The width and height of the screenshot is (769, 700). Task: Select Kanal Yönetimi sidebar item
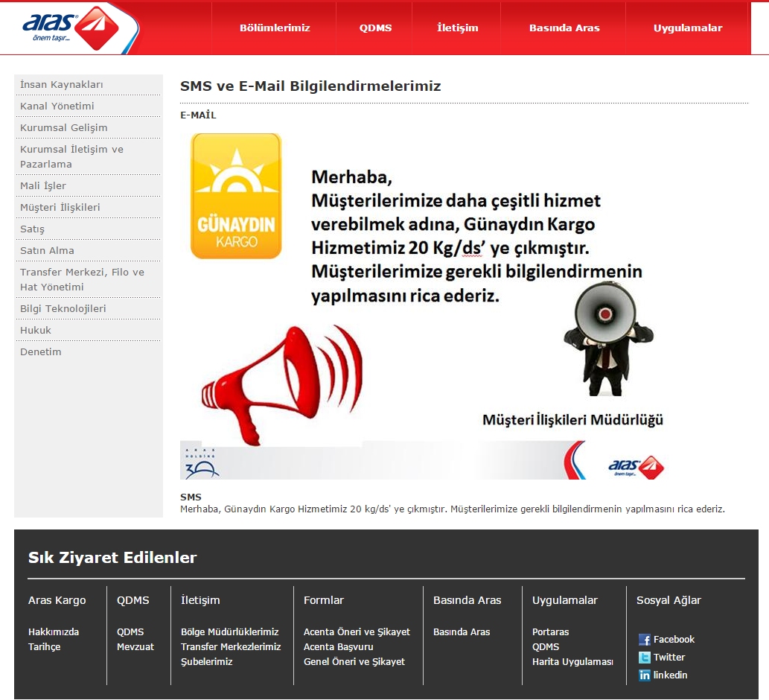(x=89, y=106)
